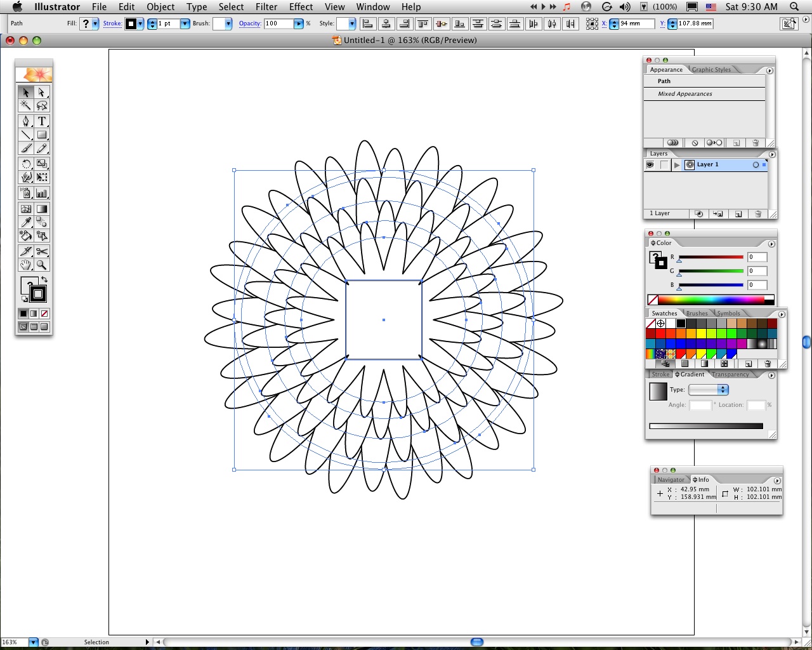Click the X position field showing 94 mm
Viewport: 812px width, 650px height.
tap(636, 23)
